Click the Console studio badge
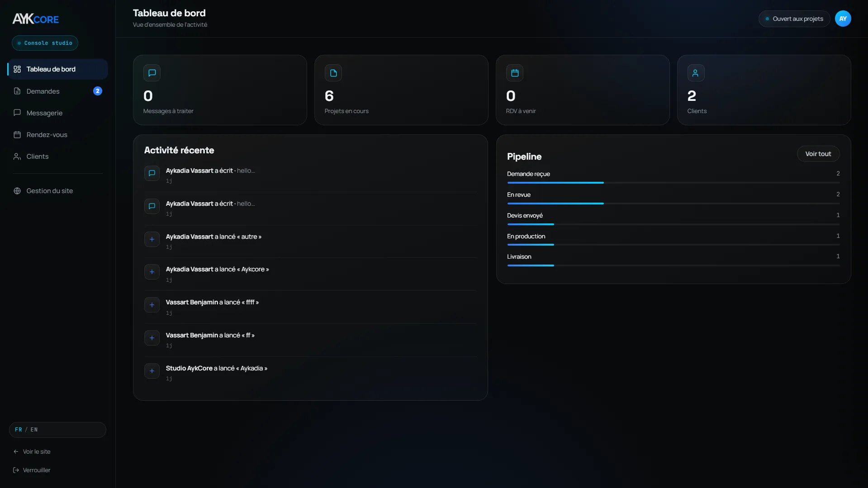The width and height of the screenshot is (868, 488). pos(45,43)
